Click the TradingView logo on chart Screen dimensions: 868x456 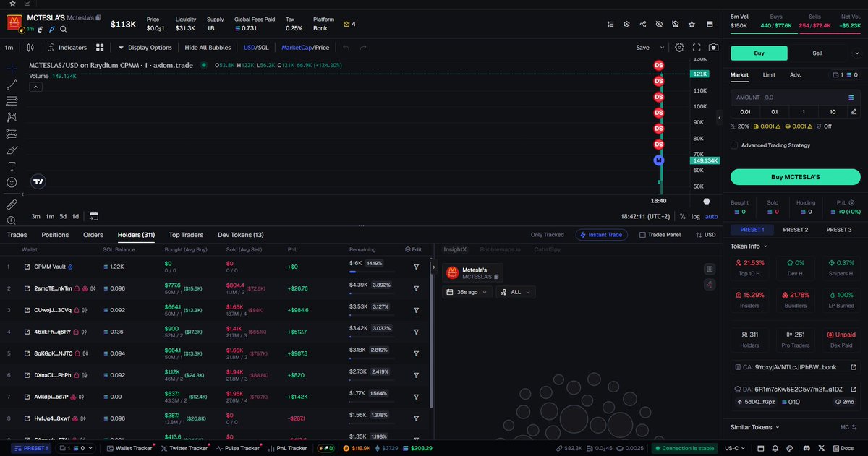[x=38, y=183]
